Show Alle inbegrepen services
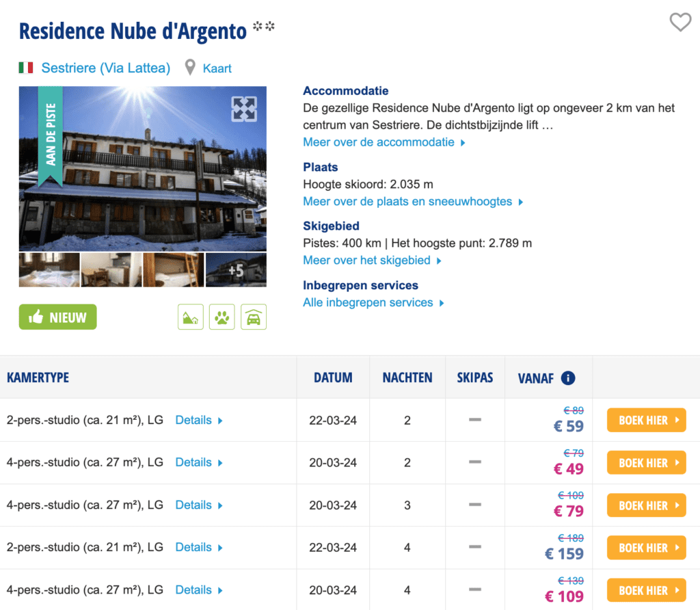 [x=373, y=303]
